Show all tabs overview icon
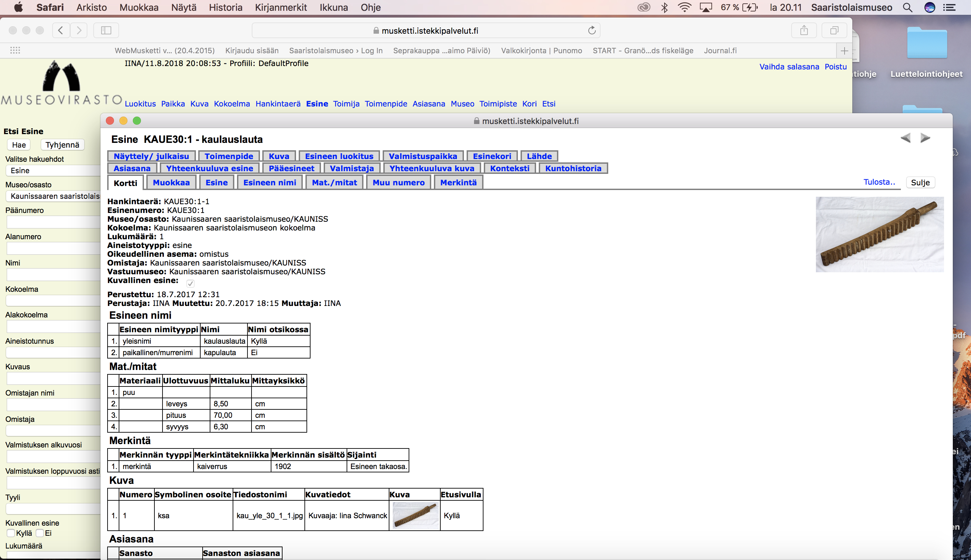971x560 pixels. [834, 30]
